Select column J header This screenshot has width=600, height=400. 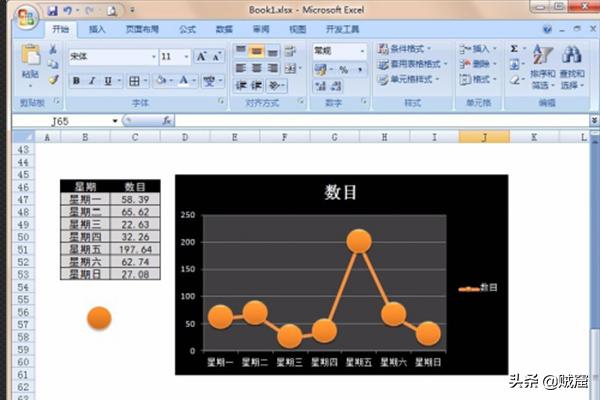(x=484, y=137)
